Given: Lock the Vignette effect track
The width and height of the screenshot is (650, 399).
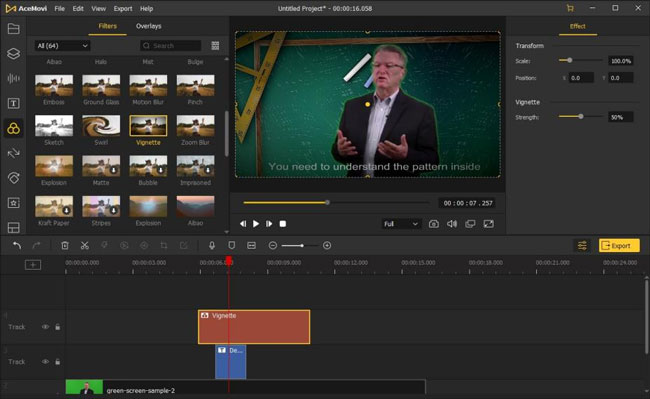Looking at the screenshot, I should (58, 327).
